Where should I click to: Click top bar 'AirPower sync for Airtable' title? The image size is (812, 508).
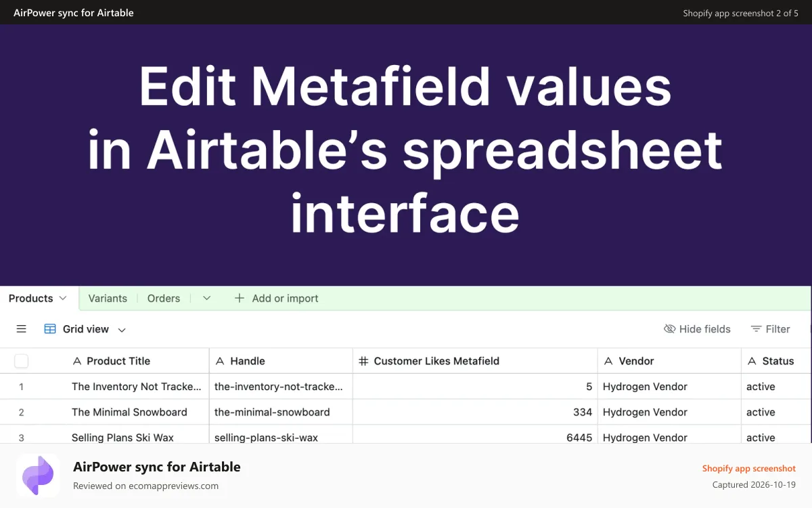[x=74, y=13]
